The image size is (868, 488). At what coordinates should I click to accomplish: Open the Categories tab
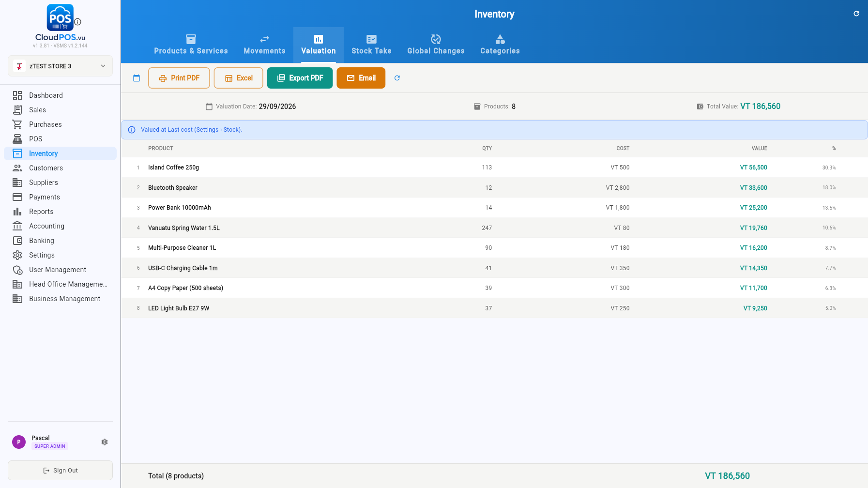point(500,45)
